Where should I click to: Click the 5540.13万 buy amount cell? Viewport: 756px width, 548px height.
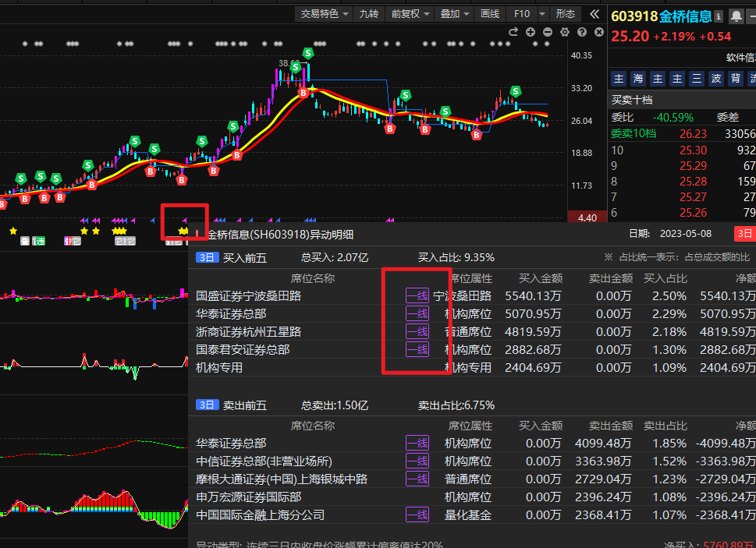533,295
